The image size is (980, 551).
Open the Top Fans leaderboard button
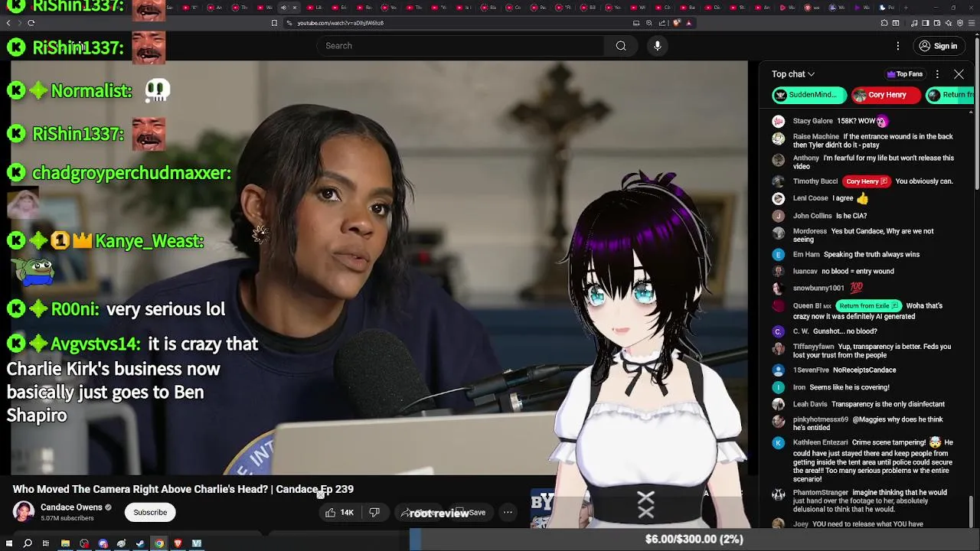click(904, 74)
